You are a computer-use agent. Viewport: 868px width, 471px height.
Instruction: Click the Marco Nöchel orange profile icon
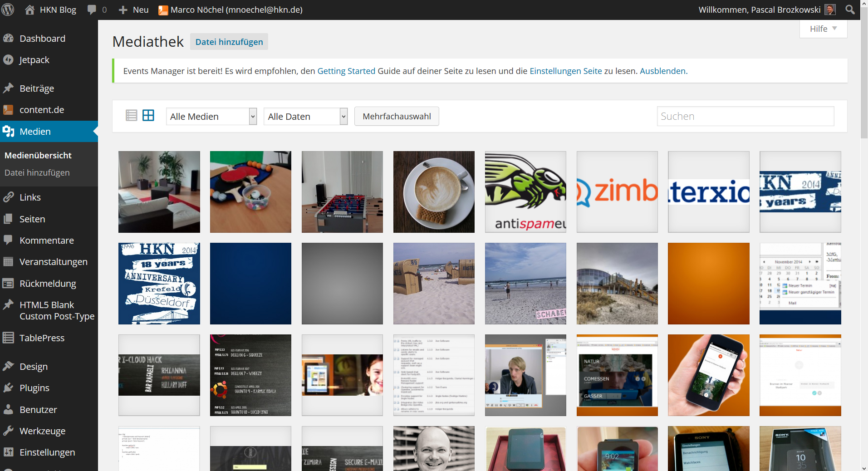click(x=163, y=10)
